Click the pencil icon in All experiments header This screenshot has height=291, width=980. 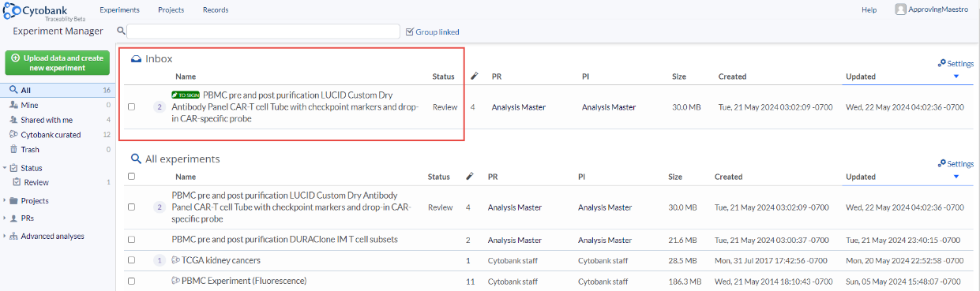point(470,177)
